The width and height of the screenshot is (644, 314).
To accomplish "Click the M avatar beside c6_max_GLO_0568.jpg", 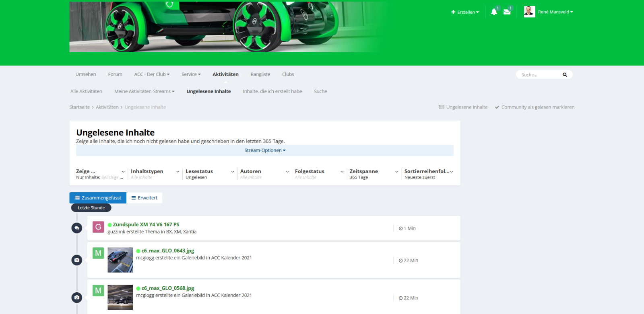I will (x=98, y=291).
